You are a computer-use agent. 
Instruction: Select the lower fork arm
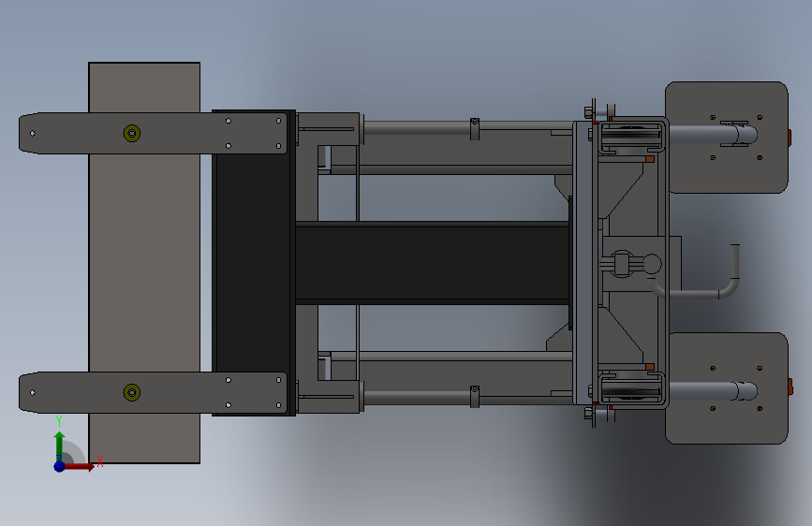pyautogui.click(x=154, y=392)
